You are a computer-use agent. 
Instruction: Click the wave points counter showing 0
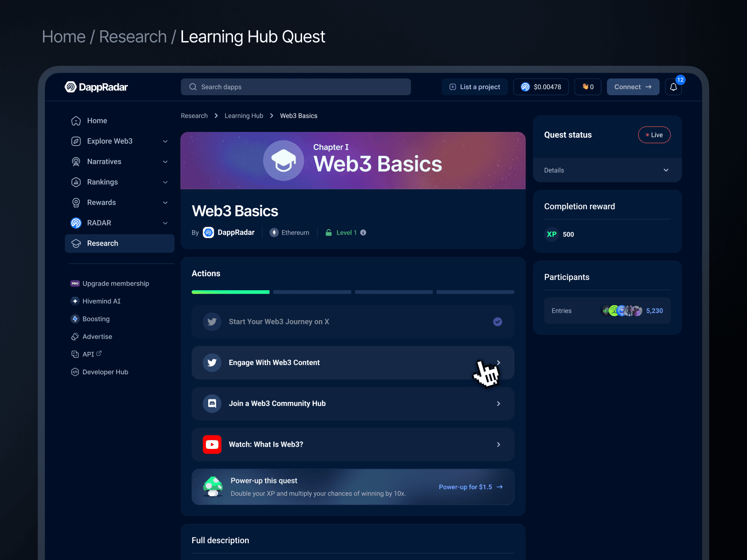pos(588,87)
